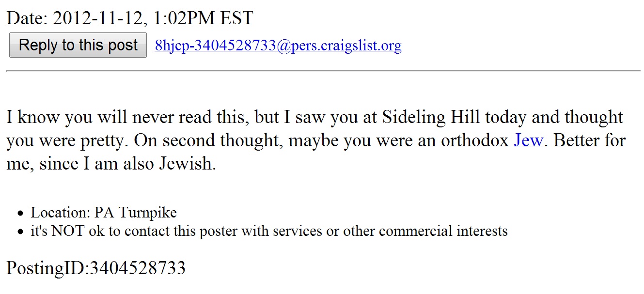Viewport: 644px width, 294px height.
Task: Click the "PA Turnpike" location text
Action: tap(135, 213)
